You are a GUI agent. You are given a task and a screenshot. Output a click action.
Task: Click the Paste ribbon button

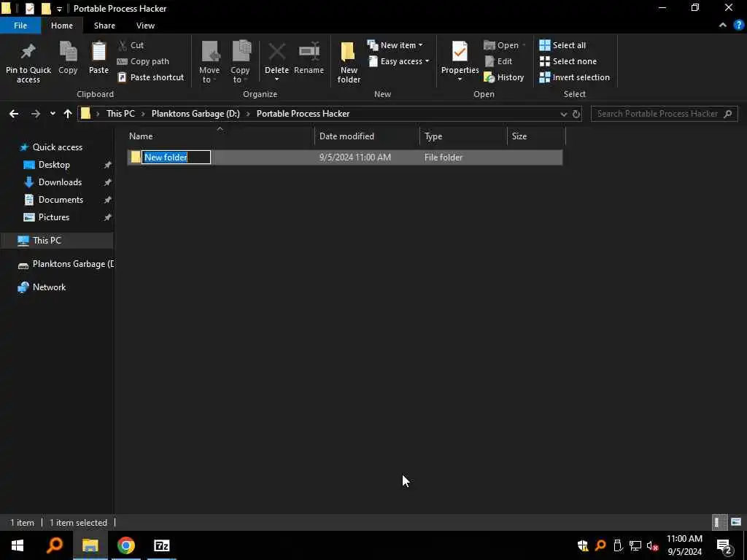[98, 58]
